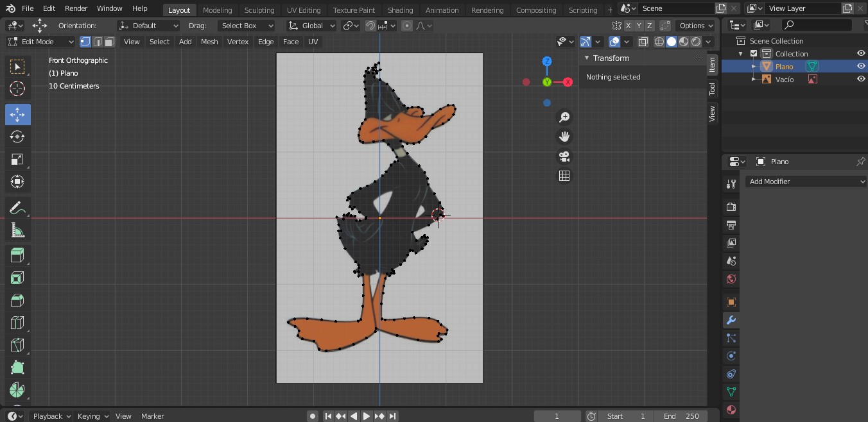The height and width of the screenshot is (422, 868).
Task: Click the current frame field showing 1
Action: pos(557,416)
